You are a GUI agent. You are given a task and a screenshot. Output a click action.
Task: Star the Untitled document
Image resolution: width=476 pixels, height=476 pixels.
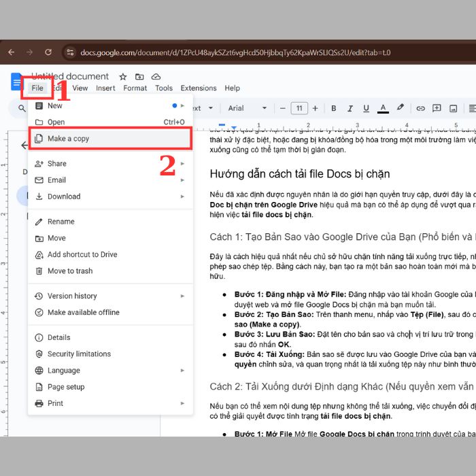point(122,76)
